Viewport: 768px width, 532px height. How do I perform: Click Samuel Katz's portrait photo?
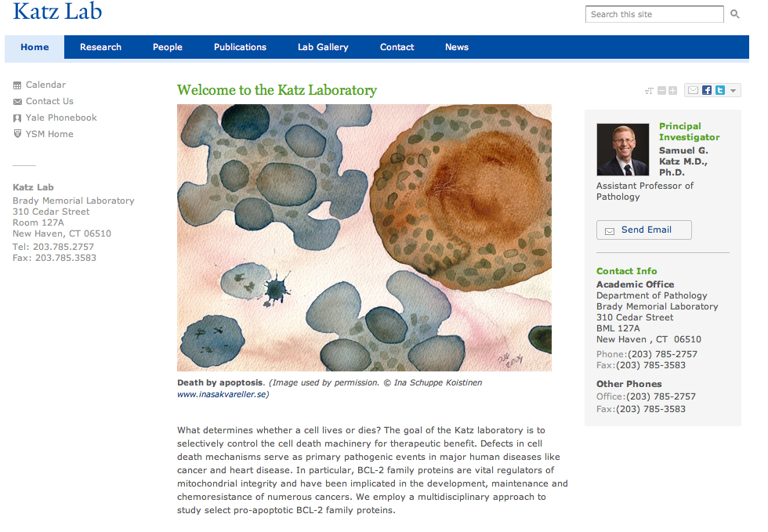pos(622,150)
